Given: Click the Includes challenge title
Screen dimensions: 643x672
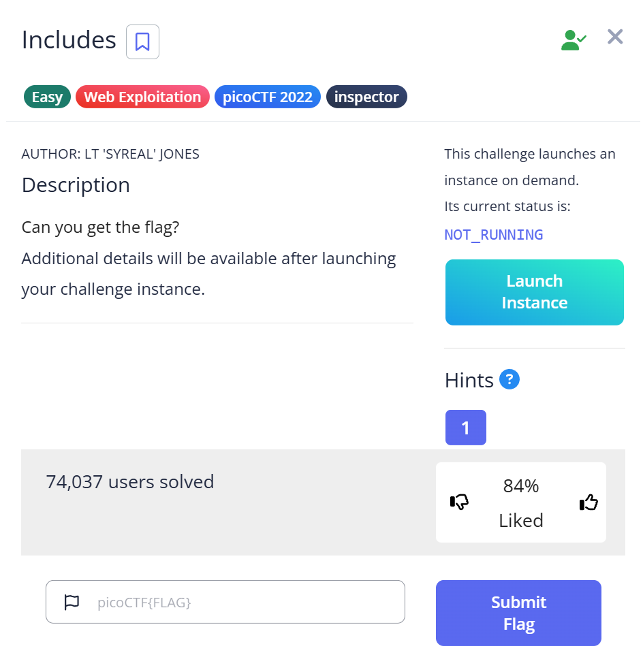Looking at the screenshot, I should tap(69, 40).
